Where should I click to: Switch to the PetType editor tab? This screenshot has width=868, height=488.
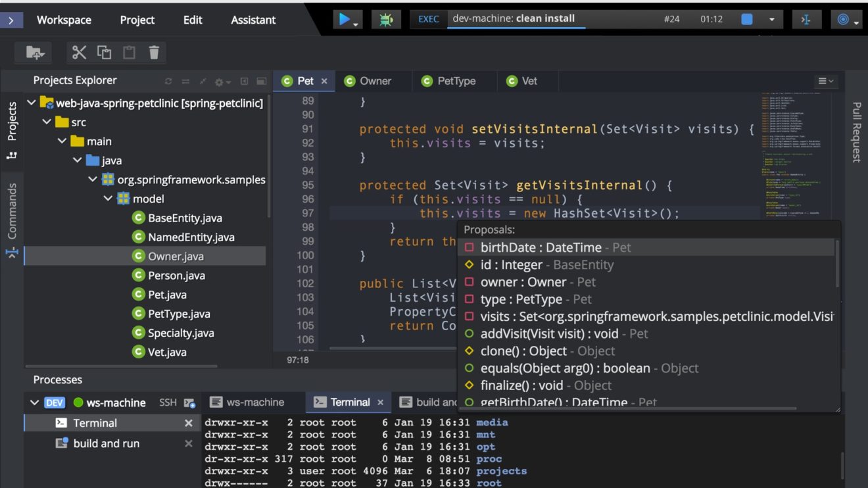(x=456, y=81)
